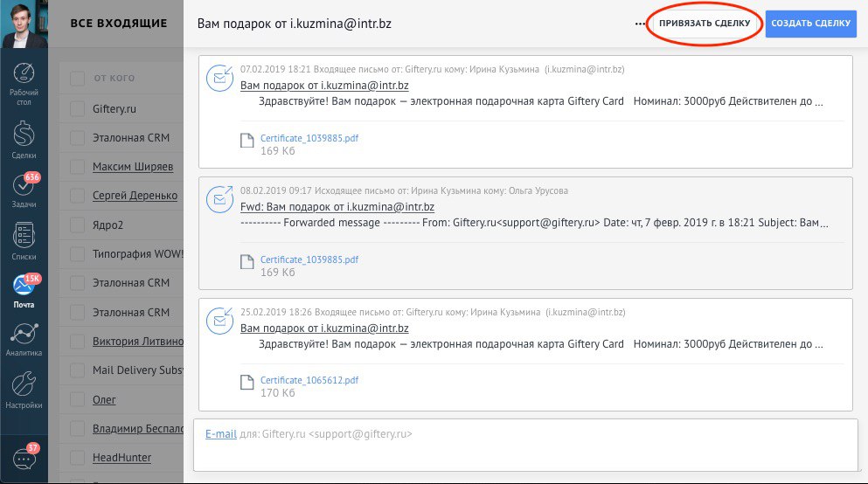Click outgoing mail icon of 08.02.2019 letter

[x=219, y=199]
